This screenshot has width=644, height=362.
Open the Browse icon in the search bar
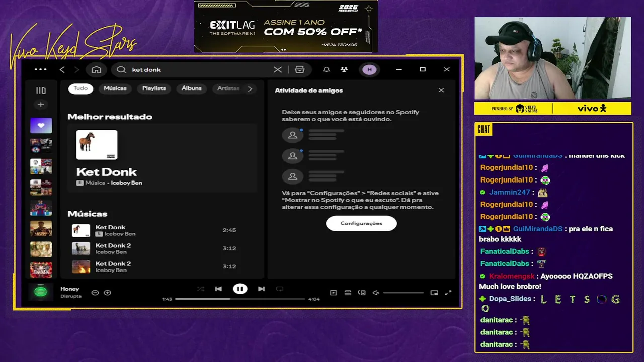(300, 70)
